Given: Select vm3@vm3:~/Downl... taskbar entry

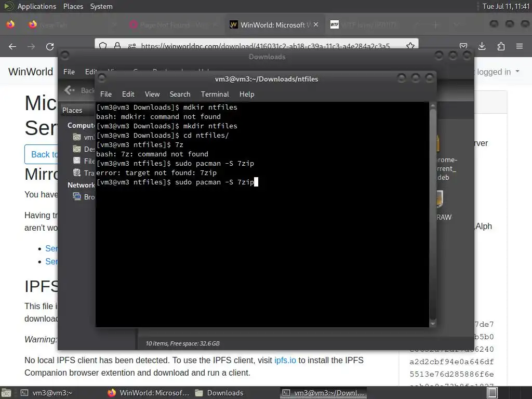Looking at the screenshot, I should coord(323,393).
